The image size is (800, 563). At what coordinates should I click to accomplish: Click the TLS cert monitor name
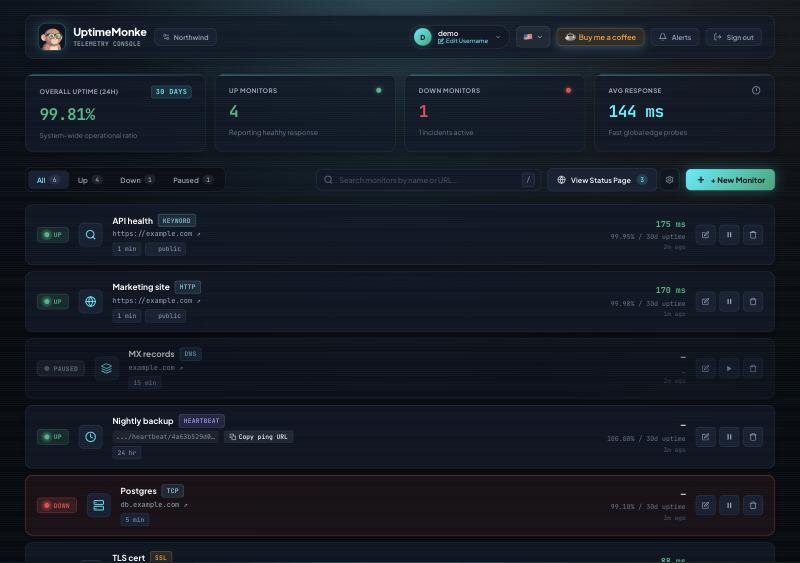(x=129, y=558)
